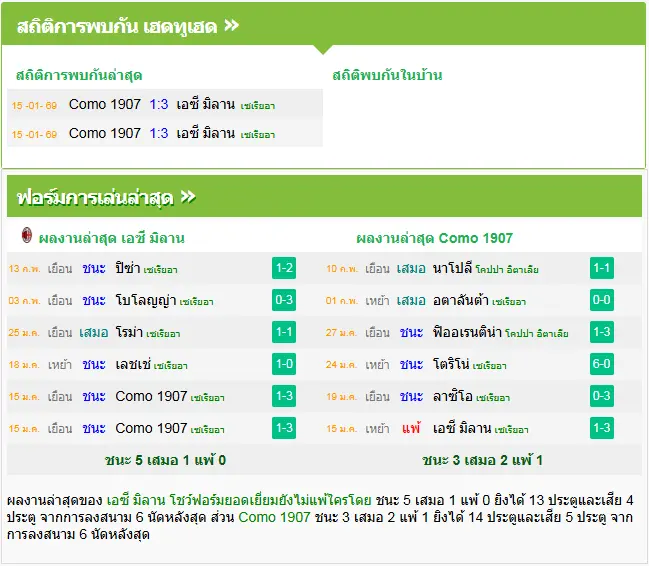649x566 pixels.
Task: Click the AC Milan club crest icon
Action: point(26,235)
